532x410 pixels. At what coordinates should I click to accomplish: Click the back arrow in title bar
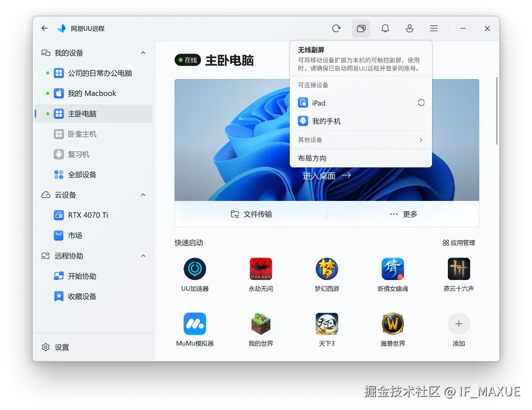click(45, 29)
